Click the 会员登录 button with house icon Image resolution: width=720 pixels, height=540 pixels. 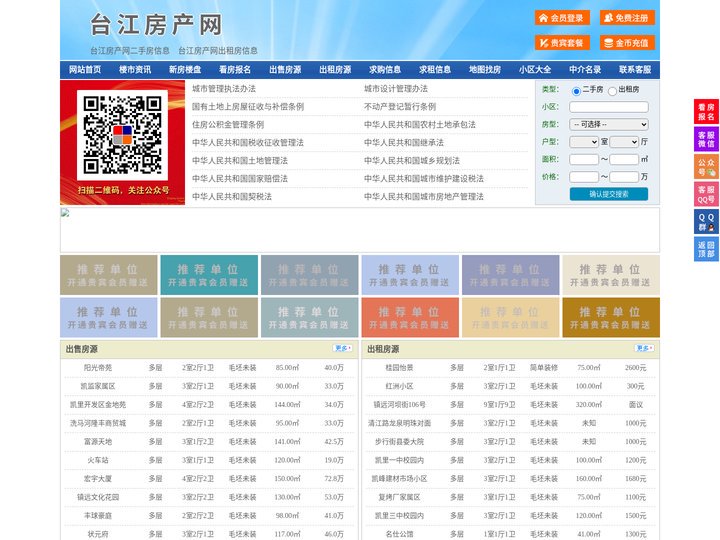tap(562, 18)
